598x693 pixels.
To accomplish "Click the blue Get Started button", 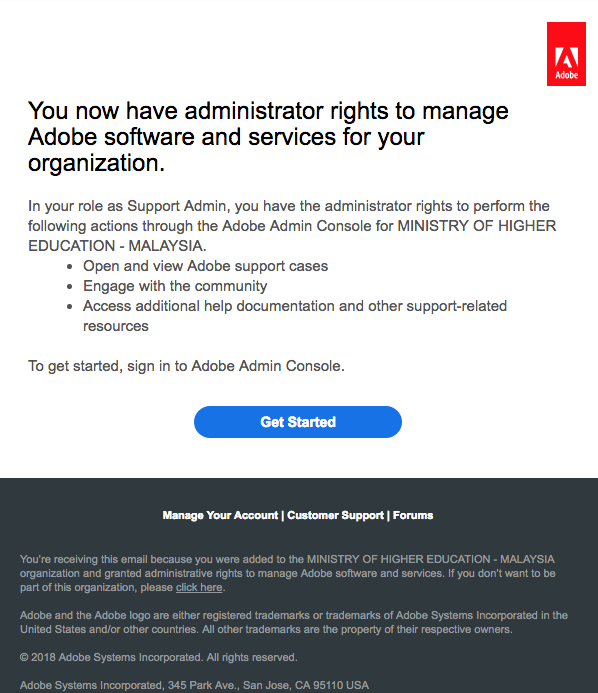I will coord(298,422).
